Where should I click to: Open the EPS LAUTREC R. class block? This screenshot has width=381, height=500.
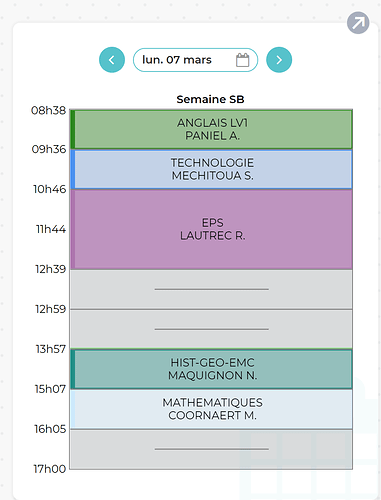pyautogui.click(x=211, y=229)
